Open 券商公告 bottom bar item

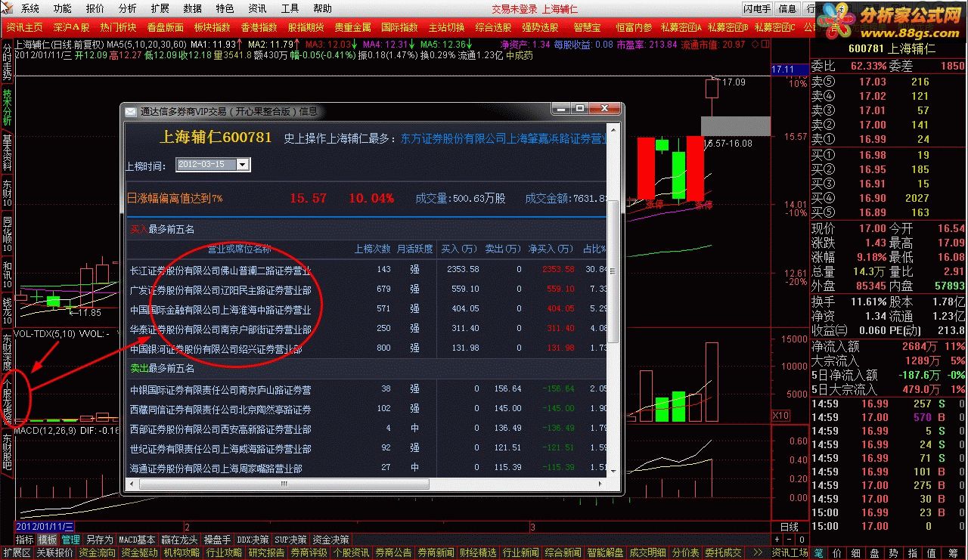(x=393, y=553)
